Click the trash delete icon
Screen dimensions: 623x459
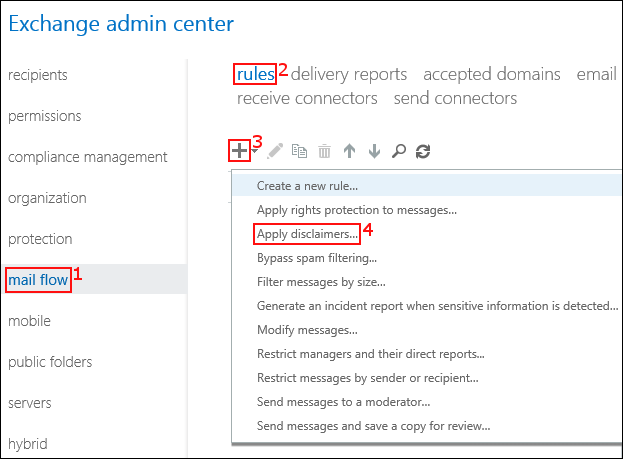coord(324,151)
